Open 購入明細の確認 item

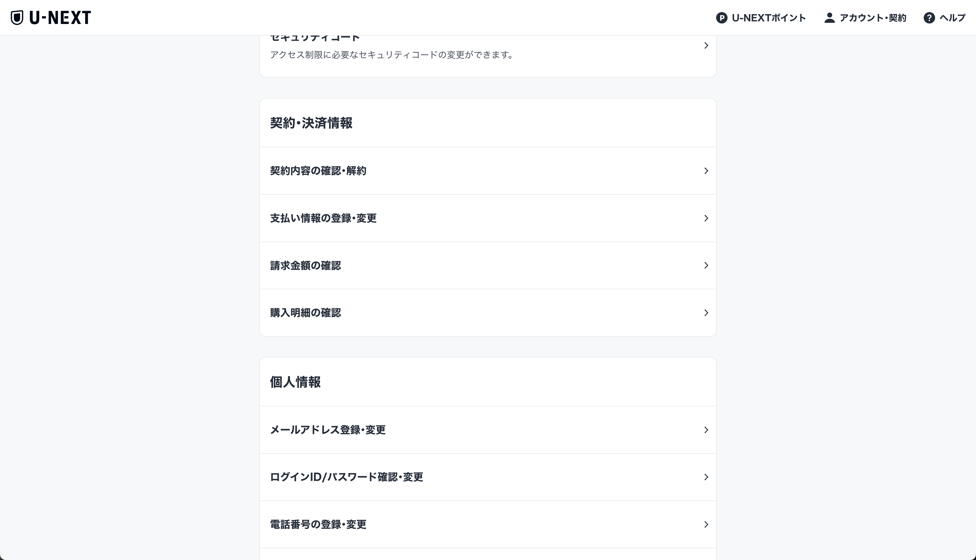[x=306, y=313]
